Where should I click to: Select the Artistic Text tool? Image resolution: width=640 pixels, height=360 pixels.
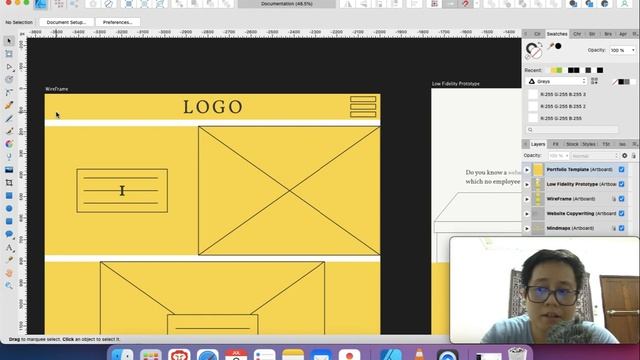click(x=9, y=247)
